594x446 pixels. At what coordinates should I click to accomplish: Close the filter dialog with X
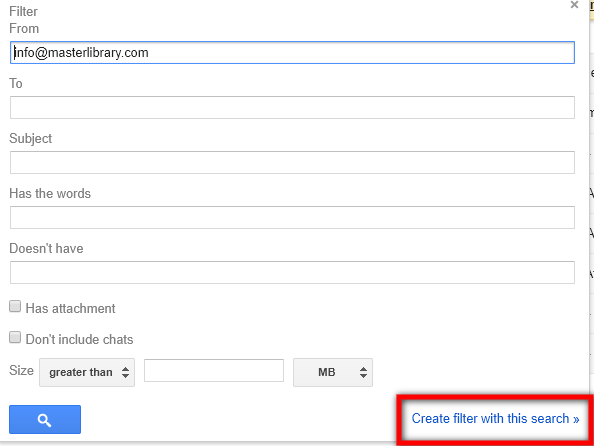[574, 5]
